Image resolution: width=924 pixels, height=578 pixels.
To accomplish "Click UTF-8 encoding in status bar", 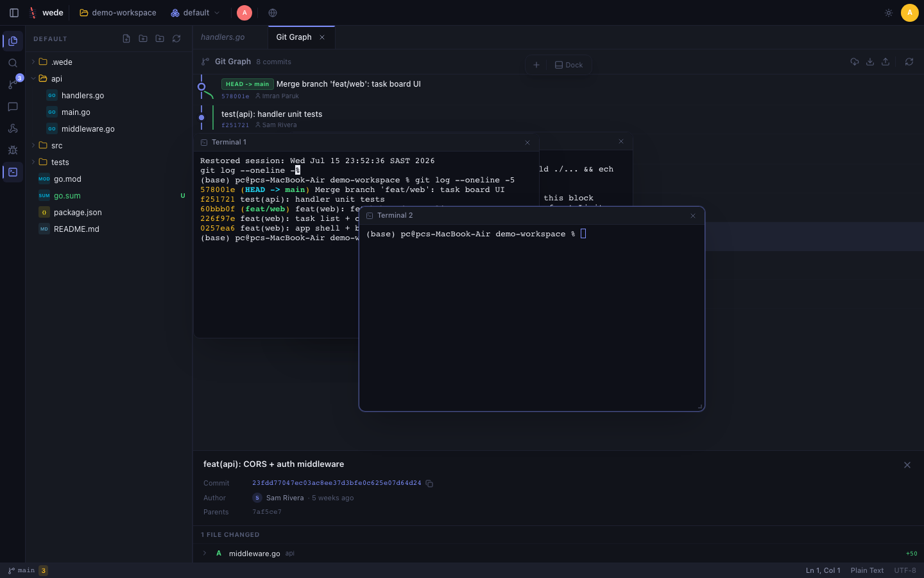I will (x=905, y=570).
